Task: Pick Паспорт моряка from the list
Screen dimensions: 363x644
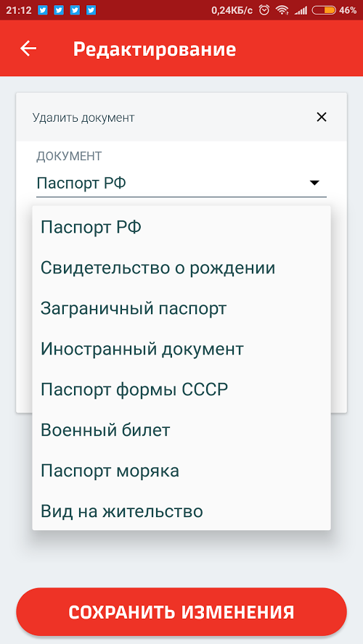Action: (181, 471)
